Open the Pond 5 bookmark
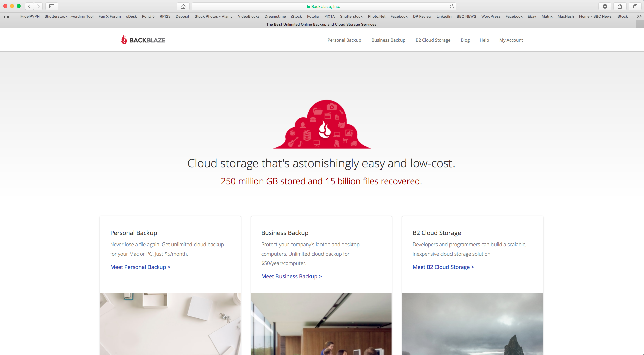This screenshot has width=644, height=355. (148, 16)
